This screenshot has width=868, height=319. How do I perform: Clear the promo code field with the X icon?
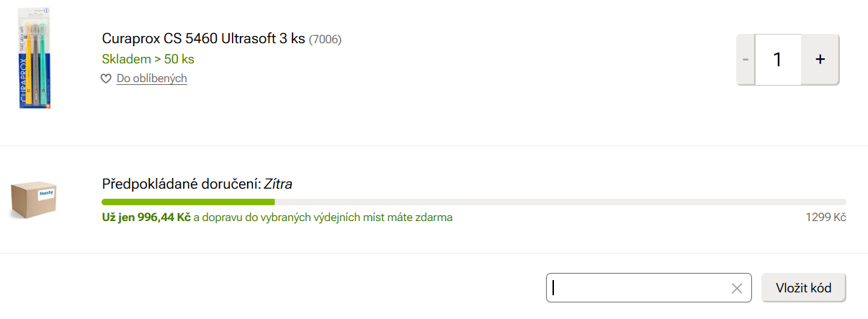tap(736, 289)
